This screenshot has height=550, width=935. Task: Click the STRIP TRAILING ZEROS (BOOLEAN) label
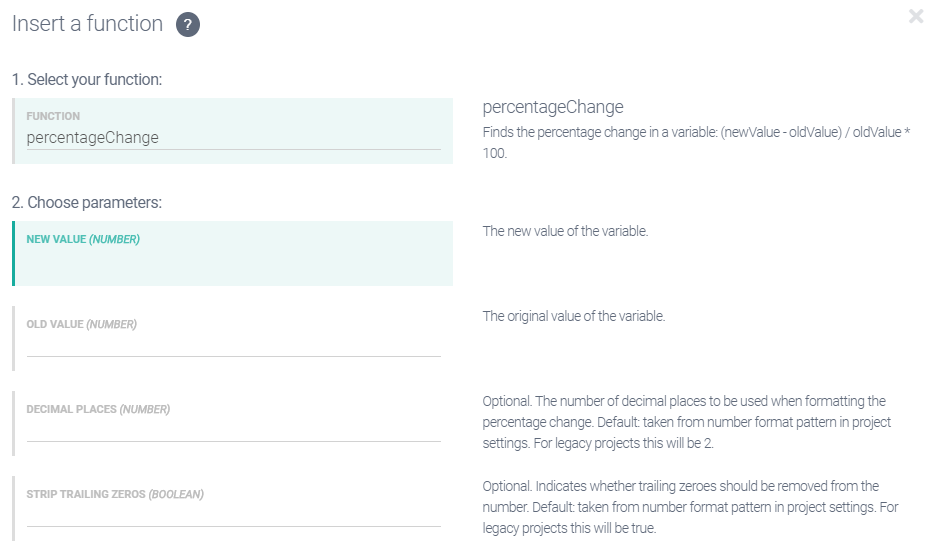tap(115, 495)
